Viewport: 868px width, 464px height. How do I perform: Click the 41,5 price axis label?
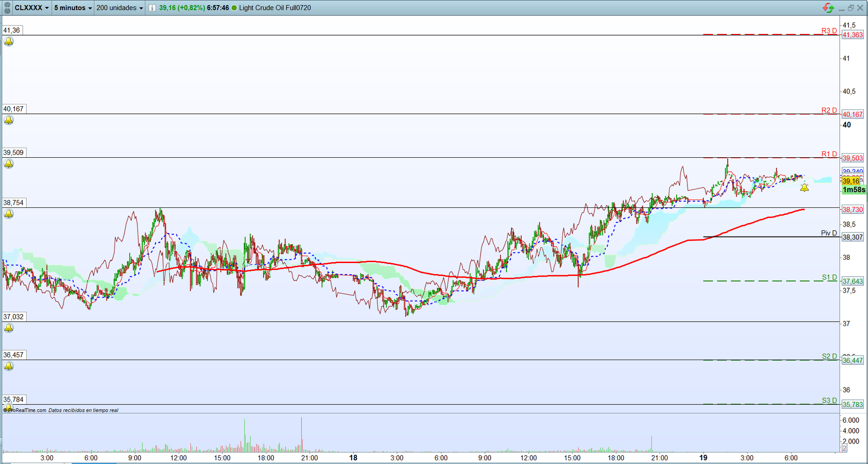849,25
